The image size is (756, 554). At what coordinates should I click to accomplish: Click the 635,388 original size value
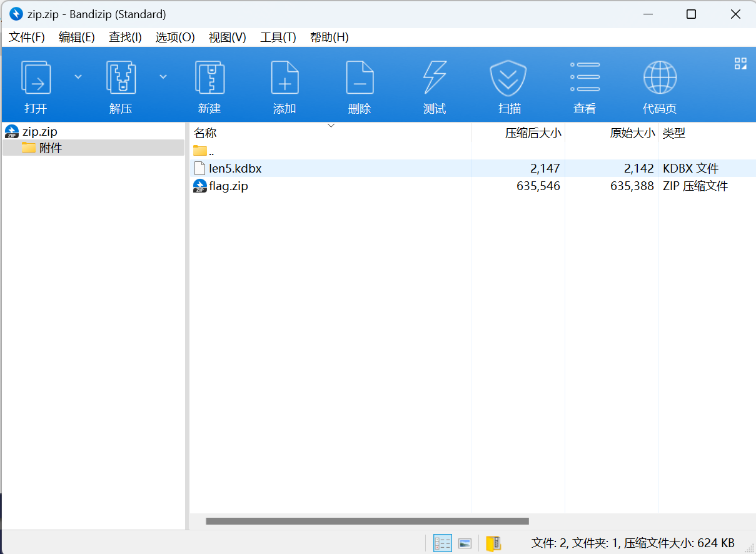(x=632, y=186)
